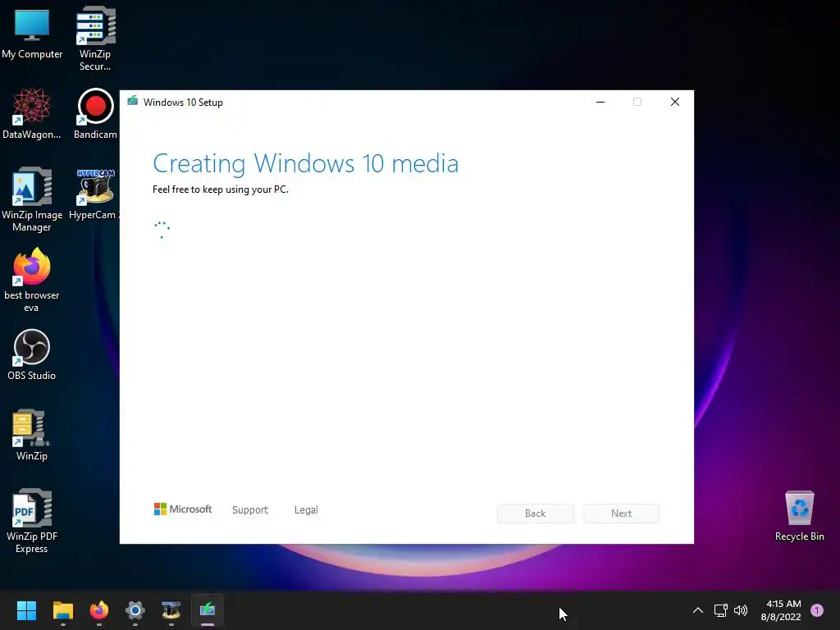Click the Microsoft logo in Setup
840x630 pixels.
[x=183, y=509]
